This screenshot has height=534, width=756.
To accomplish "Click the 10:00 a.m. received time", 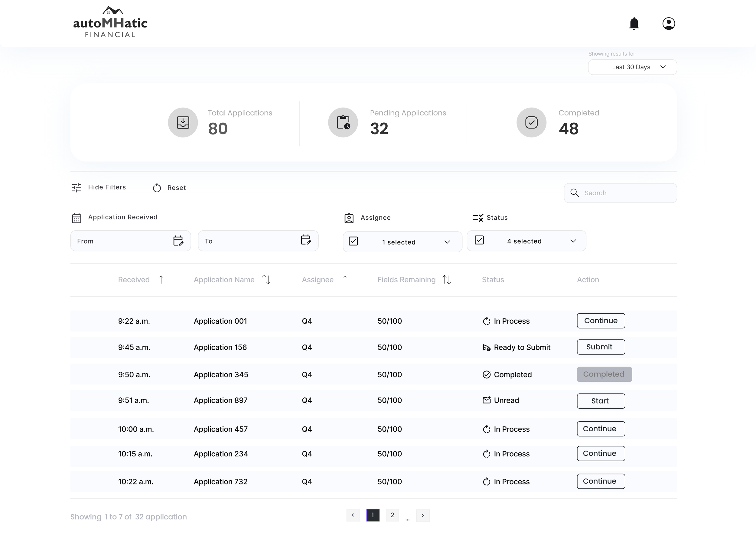I will 136,429.
